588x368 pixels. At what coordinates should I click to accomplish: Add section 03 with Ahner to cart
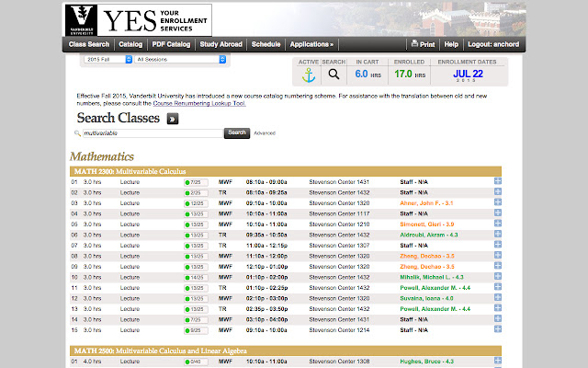(498, 202)
